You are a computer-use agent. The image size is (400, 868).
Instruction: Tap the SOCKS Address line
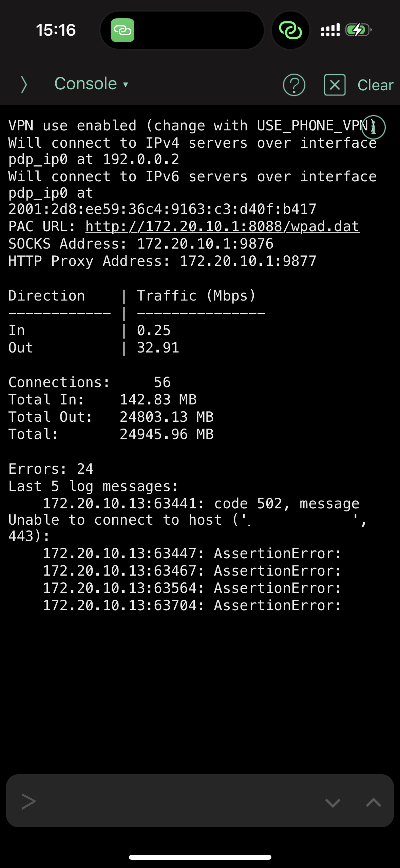click(x=141, y=244)
